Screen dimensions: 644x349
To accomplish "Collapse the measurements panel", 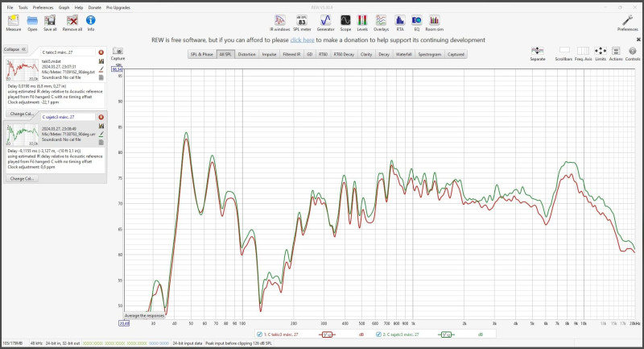I will (15, 49).
